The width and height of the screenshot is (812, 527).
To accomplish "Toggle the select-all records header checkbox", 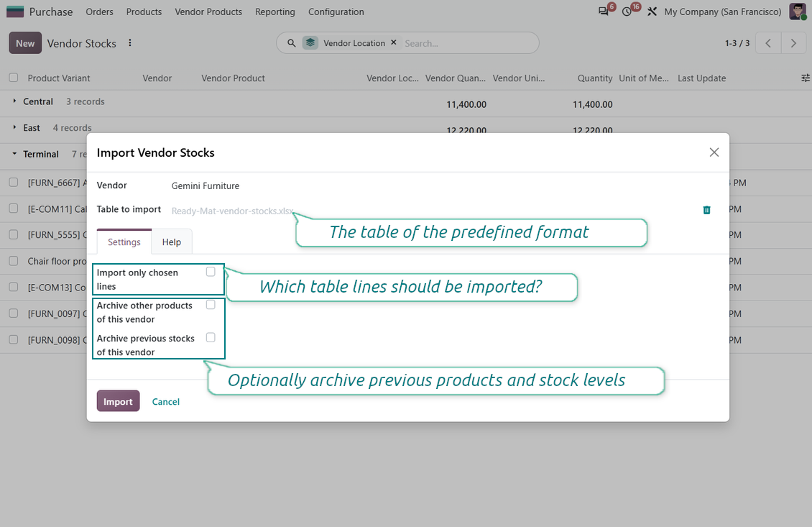I will point(14,78).
